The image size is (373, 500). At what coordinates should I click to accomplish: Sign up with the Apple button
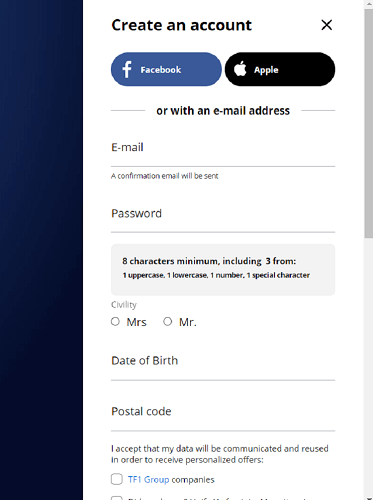280,69
